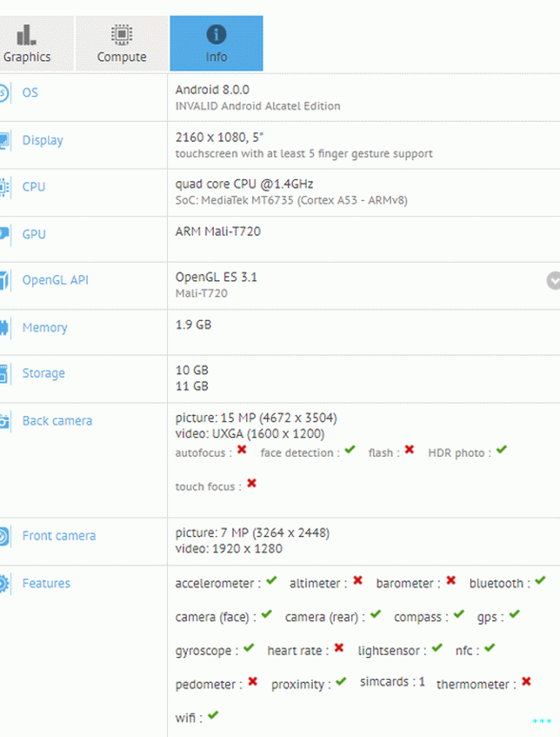Click the check mark next to HDR photo
Screen dimensions: 560x737
coord(502,450)
